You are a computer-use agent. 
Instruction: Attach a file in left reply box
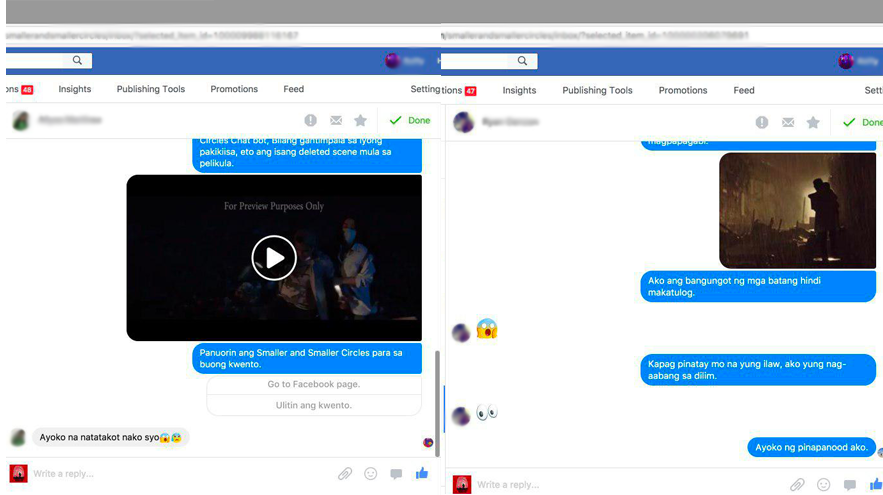point(345,474)
